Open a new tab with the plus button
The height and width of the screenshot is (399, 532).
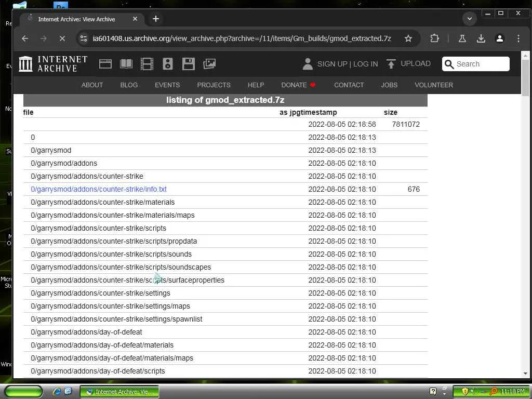[x=156, y=19]
